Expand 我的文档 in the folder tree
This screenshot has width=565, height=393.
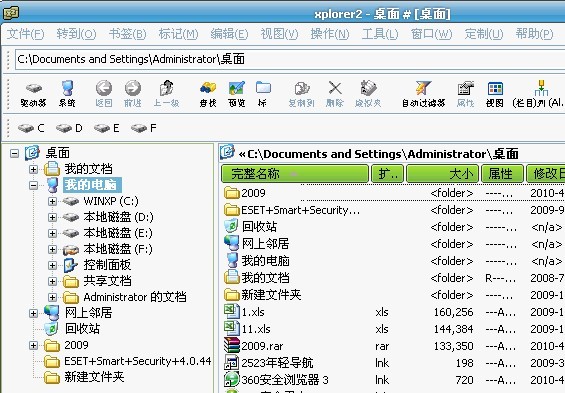click(34, 169)
